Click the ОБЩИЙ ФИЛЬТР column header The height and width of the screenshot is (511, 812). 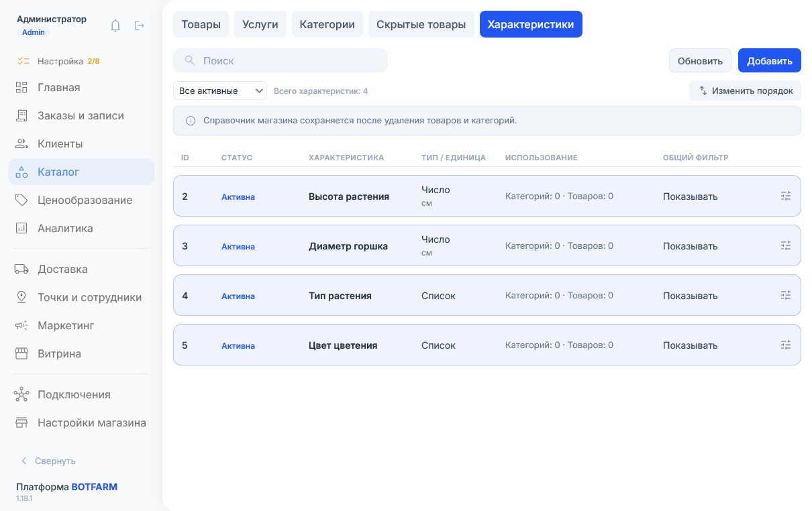click(696, 158)
